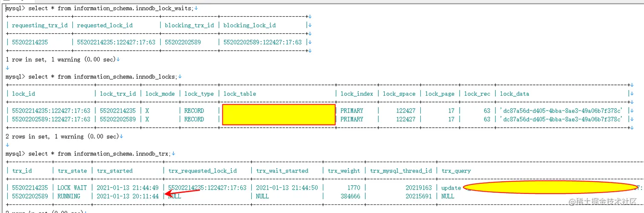Click trx_id 55202214235 in the LOCK WAIT row
Viewport: 644px width, 213px height.
click(x=30, y=187)
